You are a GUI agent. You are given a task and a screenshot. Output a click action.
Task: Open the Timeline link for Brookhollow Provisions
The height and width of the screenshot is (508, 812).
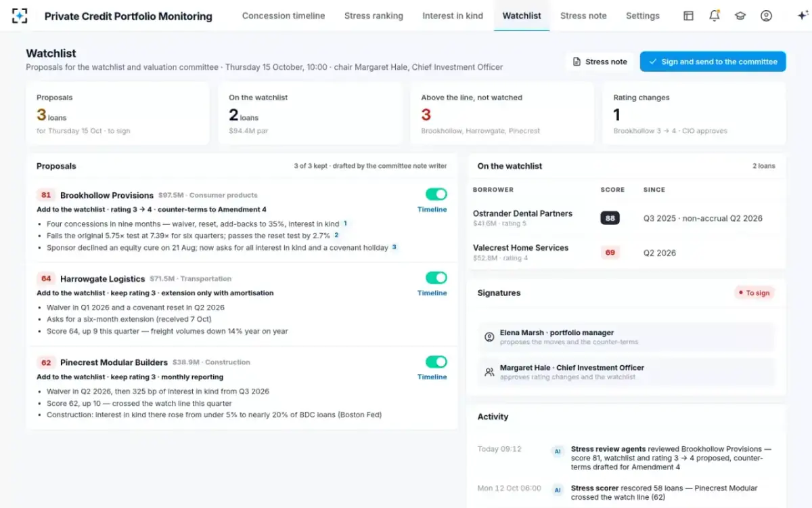(x=432, y=209)
